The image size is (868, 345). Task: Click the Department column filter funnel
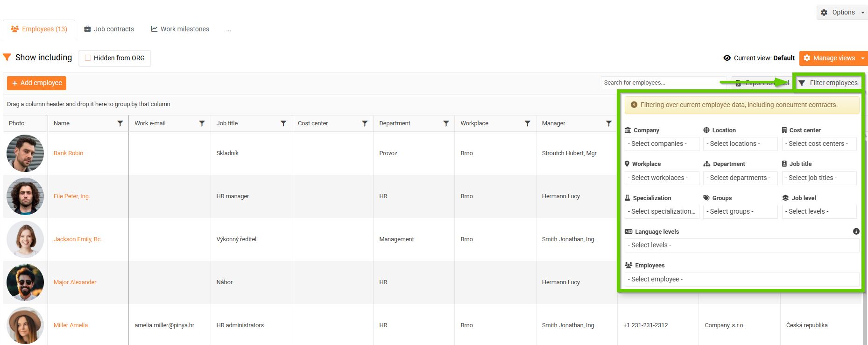click(x=446, y=123)
